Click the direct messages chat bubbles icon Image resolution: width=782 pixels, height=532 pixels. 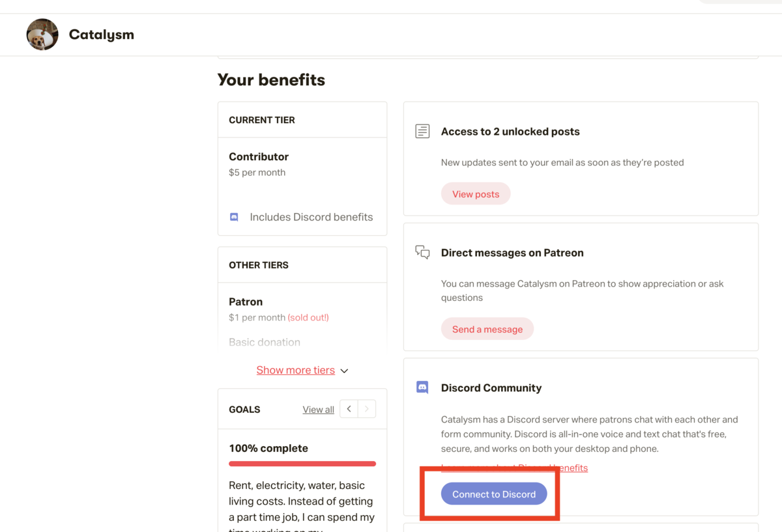coord(422,252)
